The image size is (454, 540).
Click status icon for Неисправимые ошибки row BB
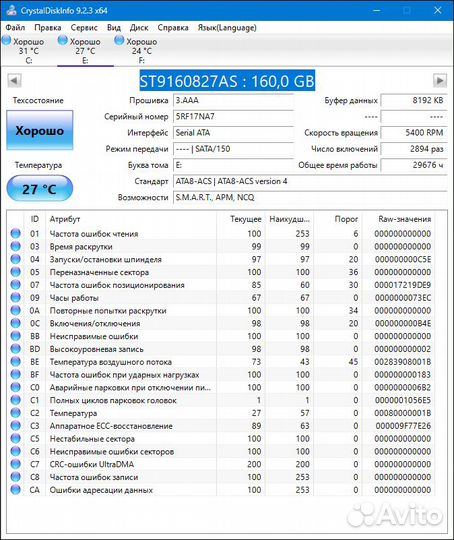coord(16,336)
